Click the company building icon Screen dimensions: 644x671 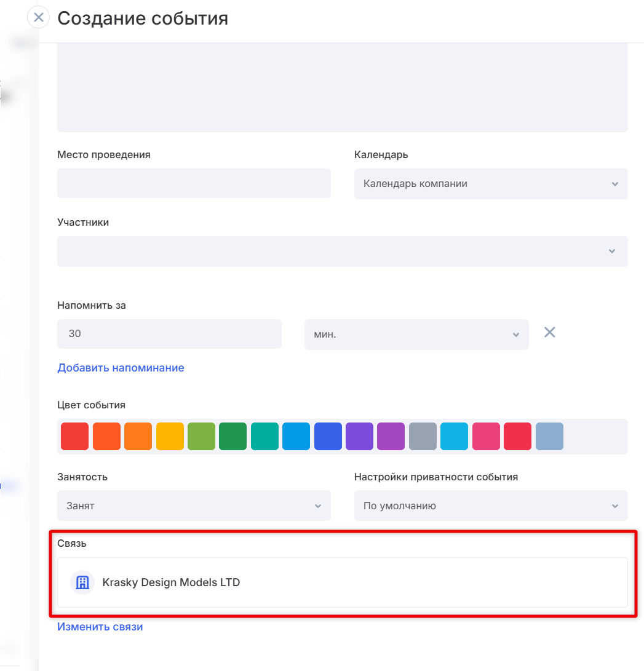point(82,582)
